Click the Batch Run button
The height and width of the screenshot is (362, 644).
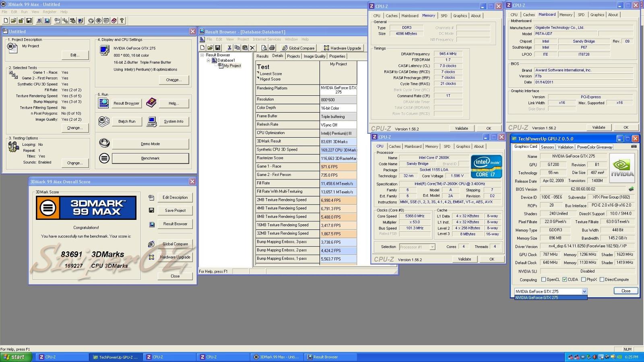point(127,121)
